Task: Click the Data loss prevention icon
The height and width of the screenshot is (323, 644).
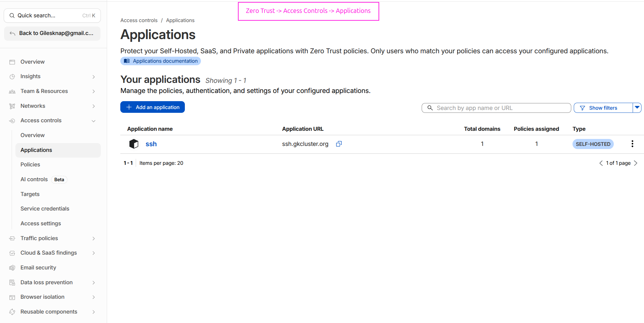Action: [12, 282]
